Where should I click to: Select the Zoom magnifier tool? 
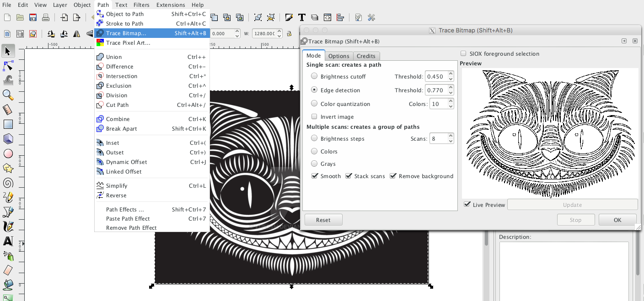[8, 95]
